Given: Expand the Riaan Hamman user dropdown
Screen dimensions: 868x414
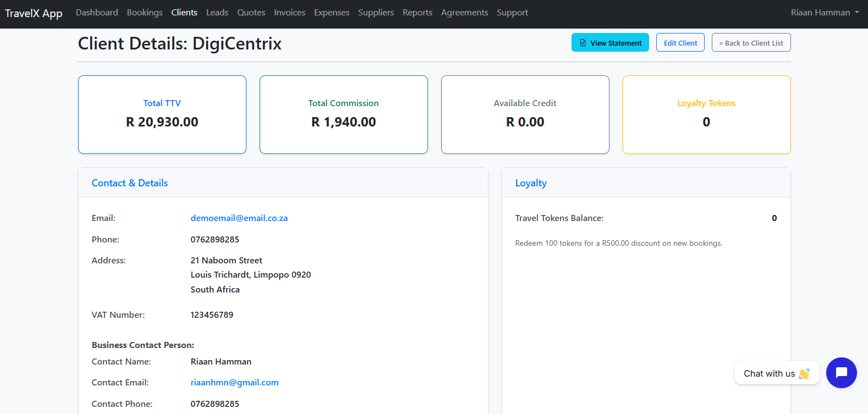Looking at the screenshot, I should (x=824, y=13).
